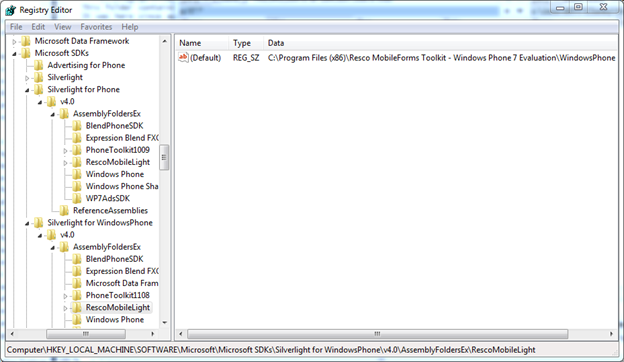Open the Help menu
This screenshot has height=362, width=624.
tap(130, 27)
